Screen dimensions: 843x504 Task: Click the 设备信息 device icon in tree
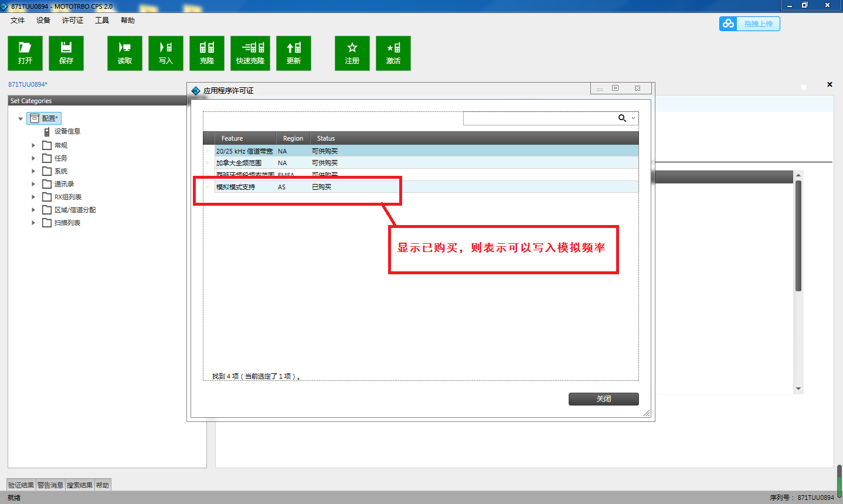(x=47, y=131)
